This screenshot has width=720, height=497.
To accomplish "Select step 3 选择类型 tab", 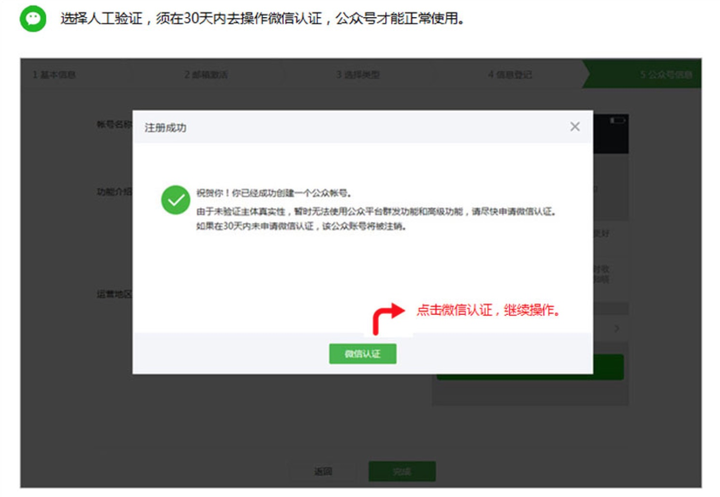I will [358, 74].
